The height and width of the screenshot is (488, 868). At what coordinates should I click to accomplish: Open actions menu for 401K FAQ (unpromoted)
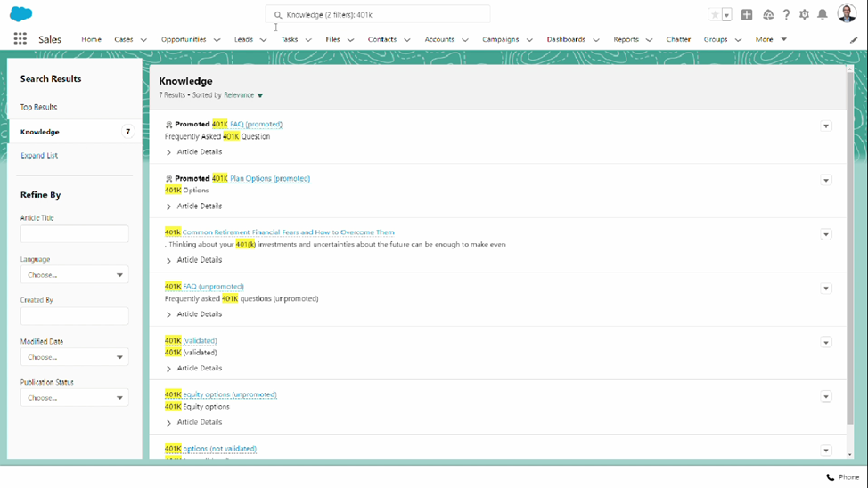(826, 289)
